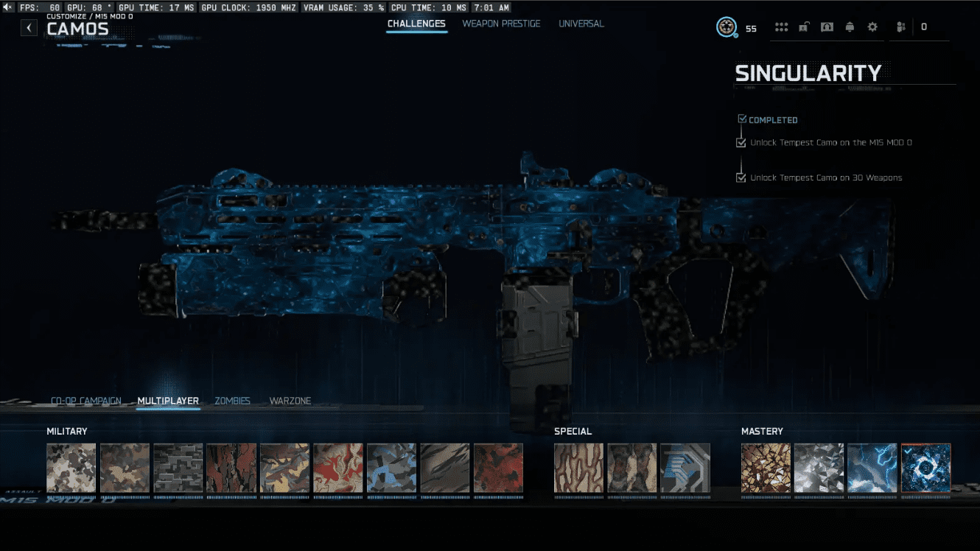Switch to the Universal tab
This screenshot has width=980, height=551.
pos(581,24)
